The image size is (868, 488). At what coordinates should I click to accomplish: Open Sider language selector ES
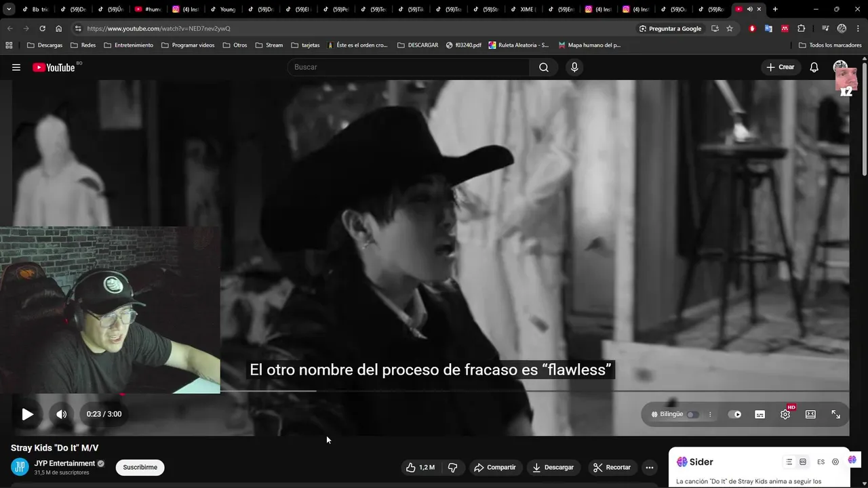tap(821, 462)
